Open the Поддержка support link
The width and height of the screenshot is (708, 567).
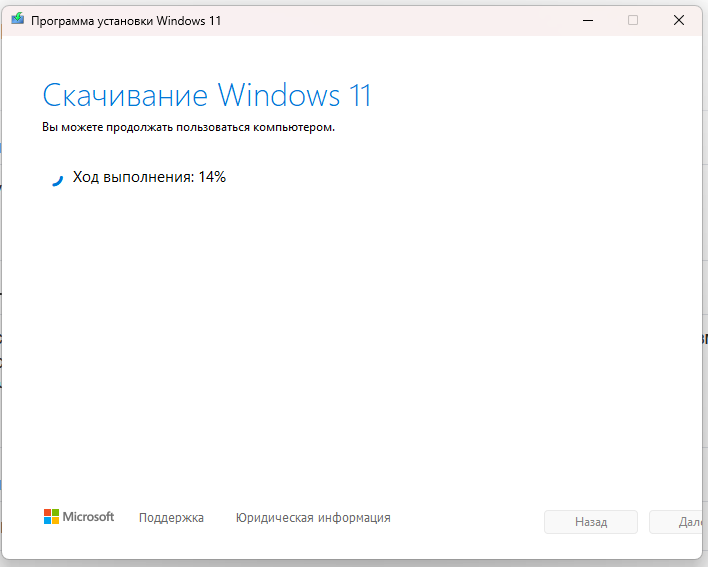coord(171,517)
